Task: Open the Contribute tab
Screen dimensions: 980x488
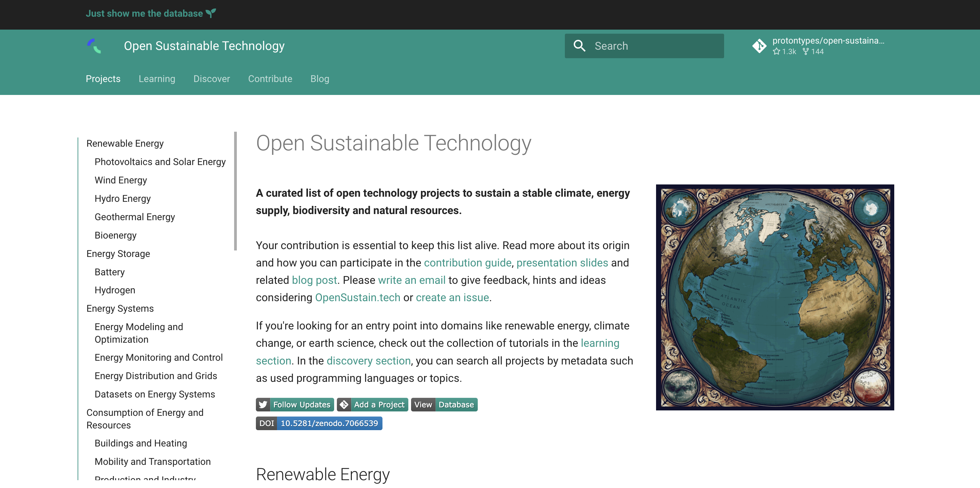Action: coord(270,79)
